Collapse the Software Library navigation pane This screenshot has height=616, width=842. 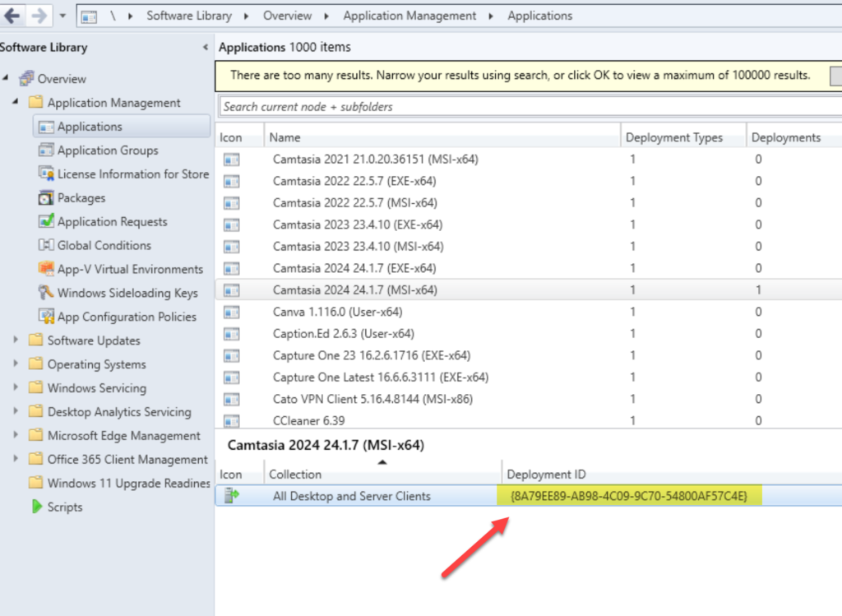tap(205, 47)
